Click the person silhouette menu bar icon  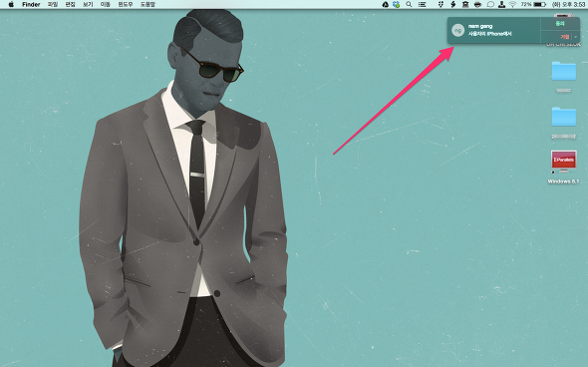point(501,5)
